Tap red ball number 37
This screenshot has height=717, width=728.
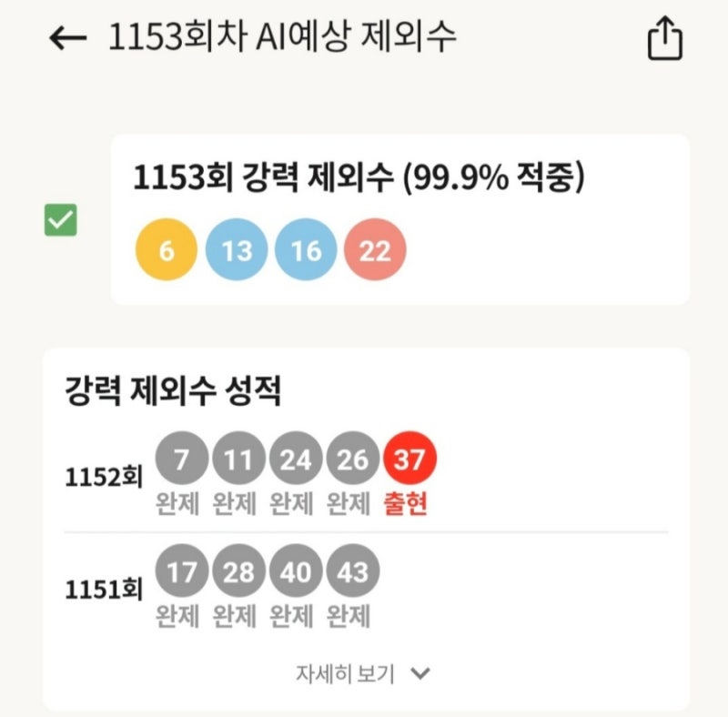pyautogui.click(x=409, y=459)
